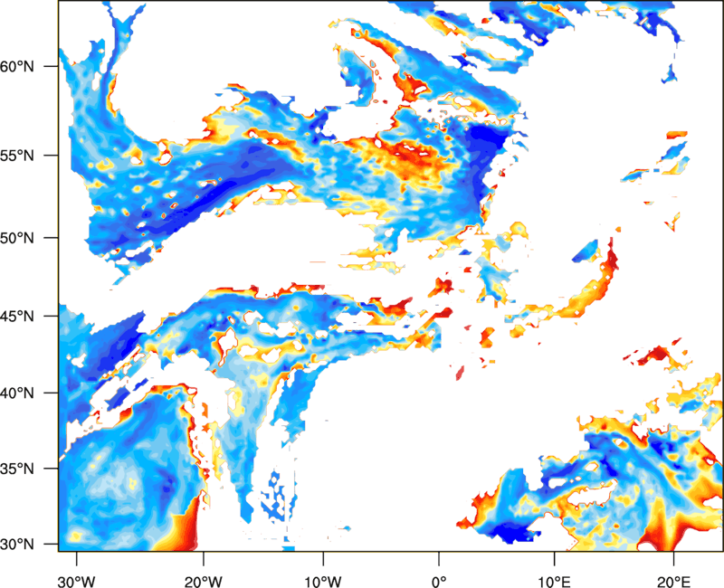
Task: Click the 30°N latitude label
Action: point(17,545)
